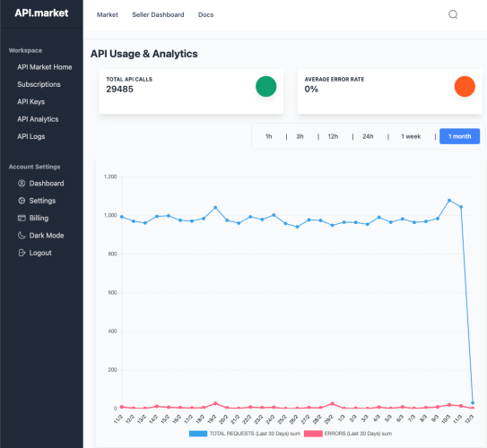Open Subscriptions in the sidebar

[x=39, y=84]
